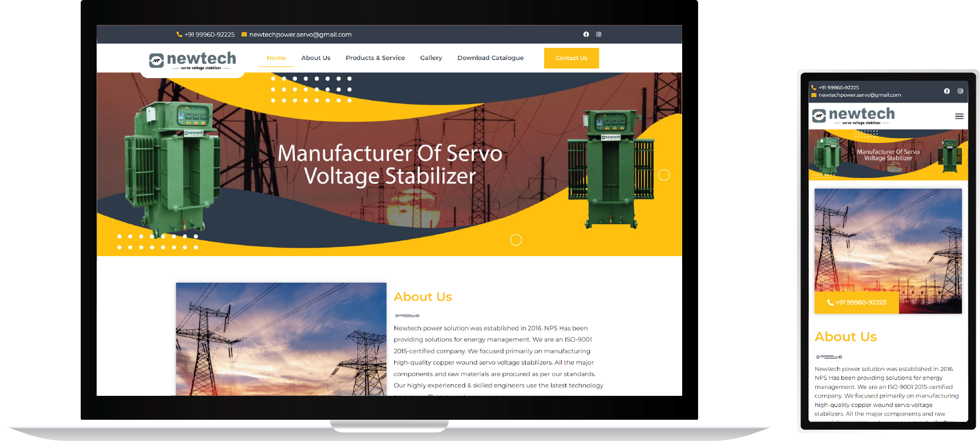Screen dimensions: 980x441
Task: Click the desktop line 'Newtech power solution was established in 2016'
Action: (x=468, y=328)
